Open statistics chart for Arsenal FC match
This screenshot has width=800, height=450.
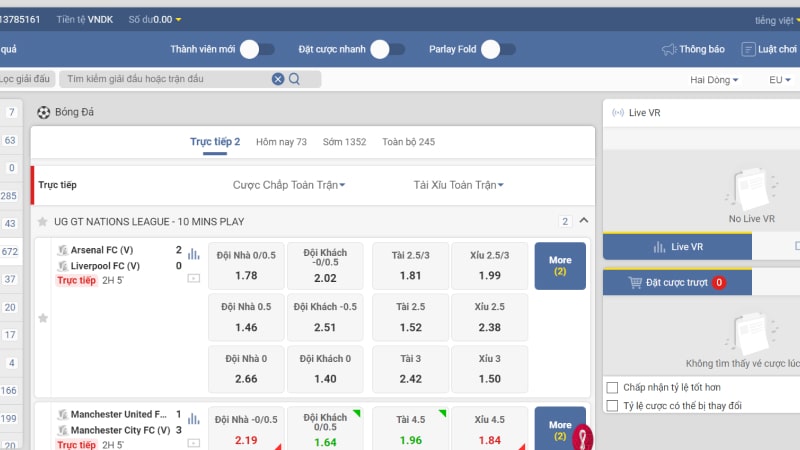pyautogui.click(x=193, y=254)
